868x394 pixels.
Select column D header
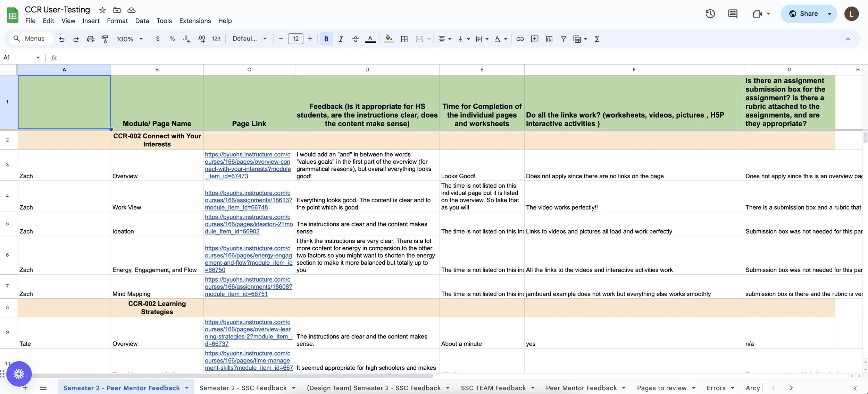tap(367, 70)
